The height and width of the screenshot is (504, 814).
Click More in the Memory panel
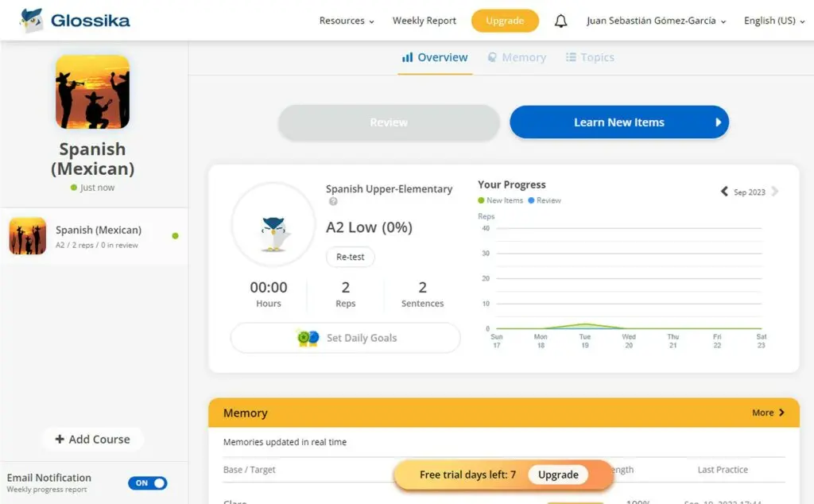769,413
